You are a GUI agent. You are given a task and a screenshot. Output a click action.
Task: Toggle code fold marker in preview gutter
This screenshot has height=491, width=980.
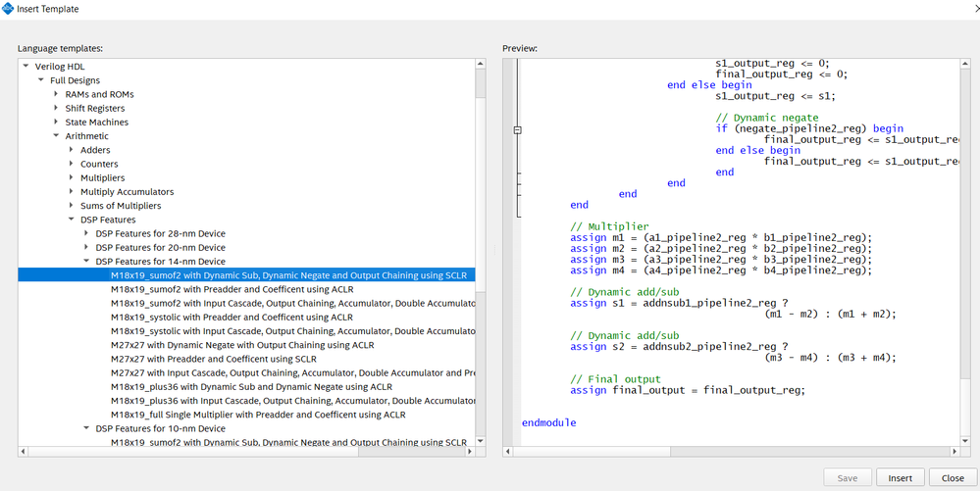tap(517, 129)
